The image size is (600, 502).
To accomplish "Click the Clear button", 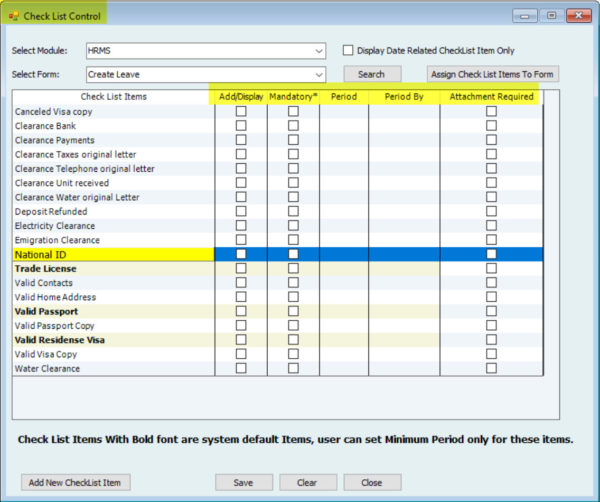I will (307, 482).
